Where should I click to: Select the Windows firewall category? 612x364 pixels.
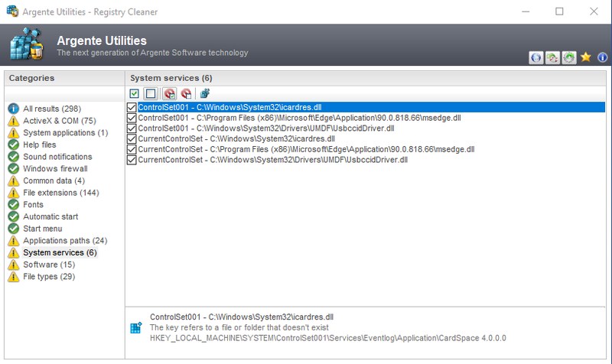pos(55,169)
